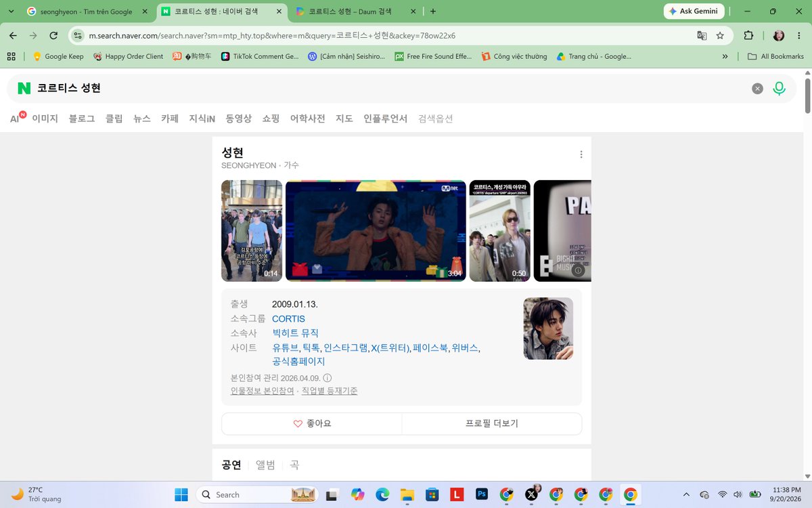
Task: Open the Chrome three-dot menu
Action: click(800, 35)
